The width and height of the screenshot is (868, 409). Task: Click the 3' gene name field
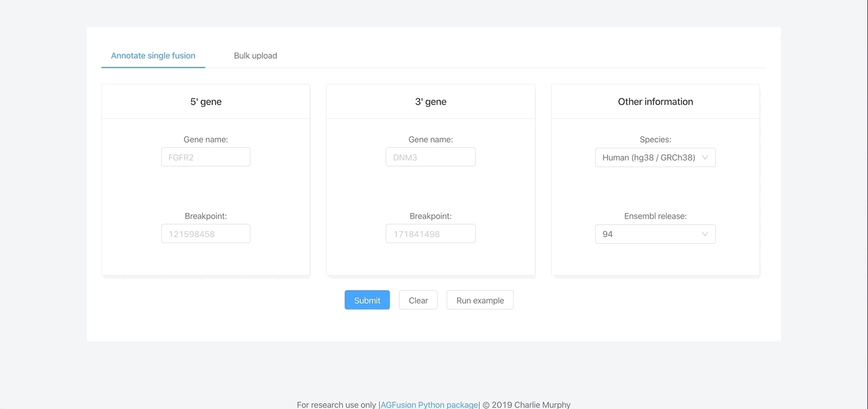pyautogui.click(x=430, y=157)
